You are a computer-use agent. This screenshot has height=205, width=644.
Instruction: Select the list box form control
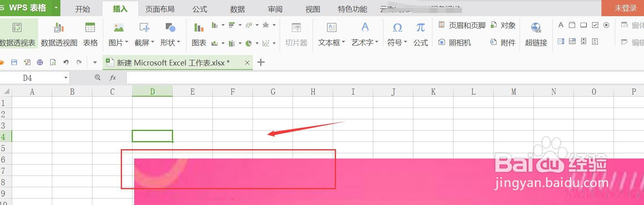click(561, 41)
